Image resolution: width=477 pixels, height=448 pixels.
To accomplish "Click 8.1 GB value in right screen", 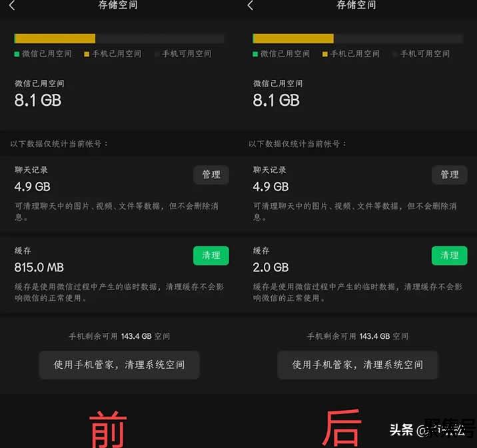I will (276, 101).
